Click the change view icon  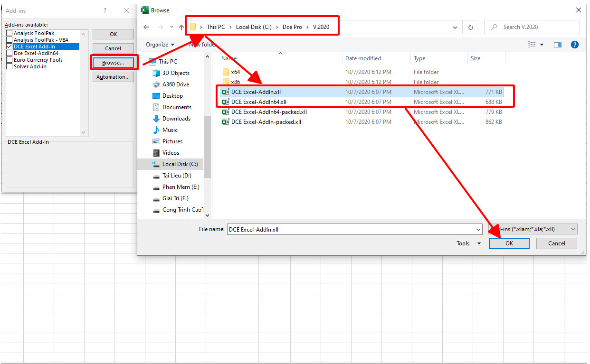tap(532, 45)
